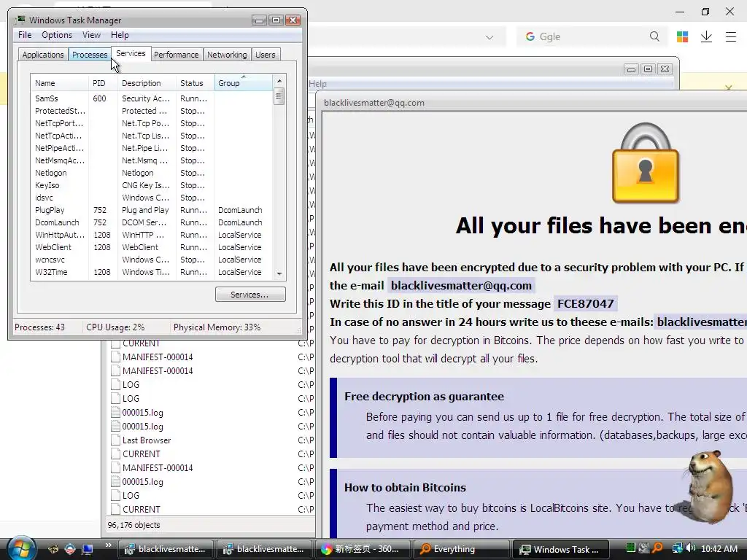Image resolution: width=747 pixels, height=560 pixels.
Task: Select the SamSs service row
Action: point(152,98)
